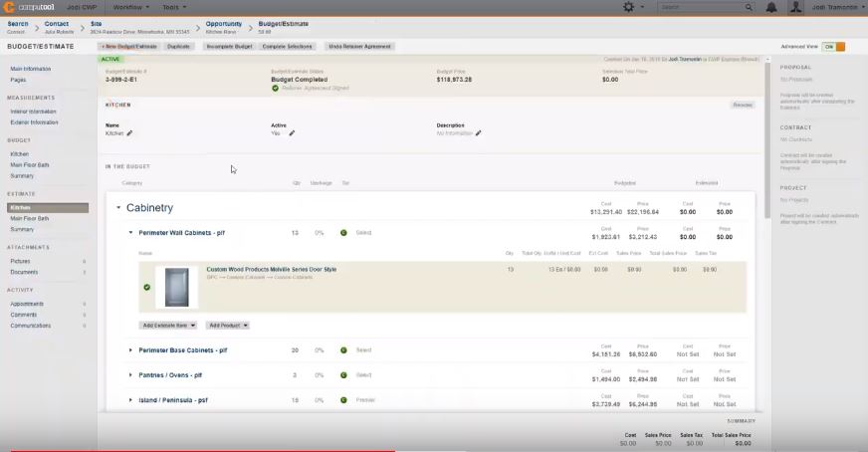The height and width of the screenshot is (452, 868).
Task: Open the Workflow menu
Action: click(x=130, y=7)
